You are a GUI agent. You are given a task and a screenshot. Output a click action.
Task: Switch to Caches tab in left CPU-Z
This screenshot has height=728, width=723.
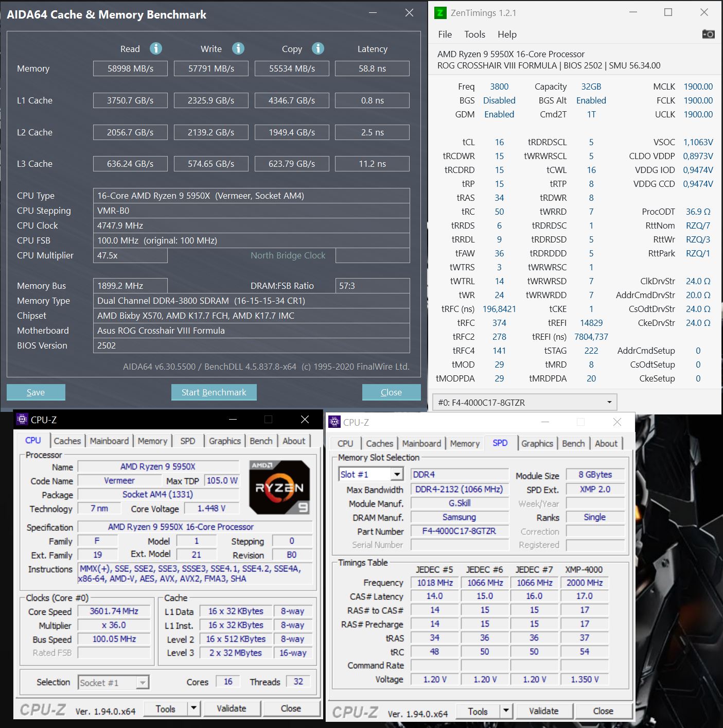[x=67, y=441]
